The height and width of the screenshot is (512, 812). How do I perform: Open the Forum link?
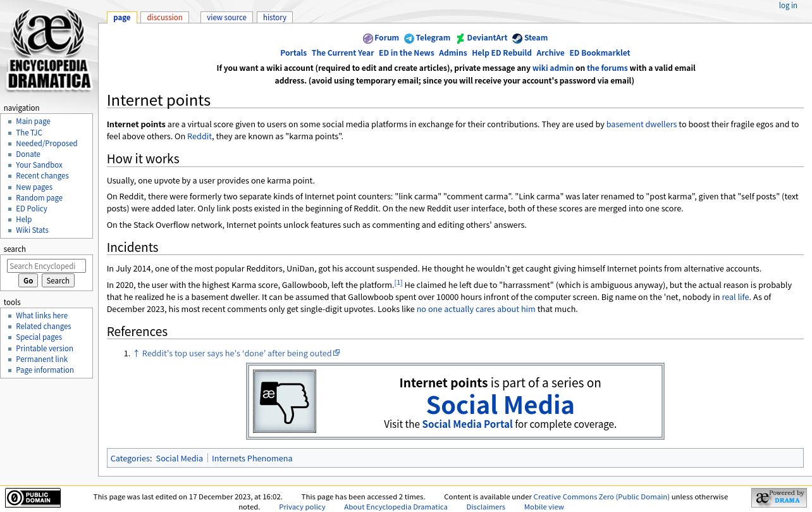click(386, 38)
